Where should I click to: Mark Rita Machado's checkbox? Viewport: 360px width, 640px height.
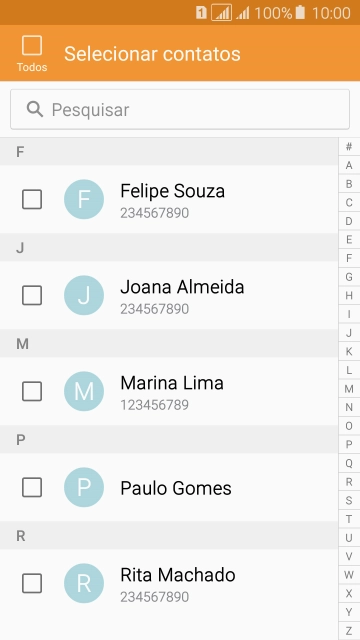tap(32, 583)
